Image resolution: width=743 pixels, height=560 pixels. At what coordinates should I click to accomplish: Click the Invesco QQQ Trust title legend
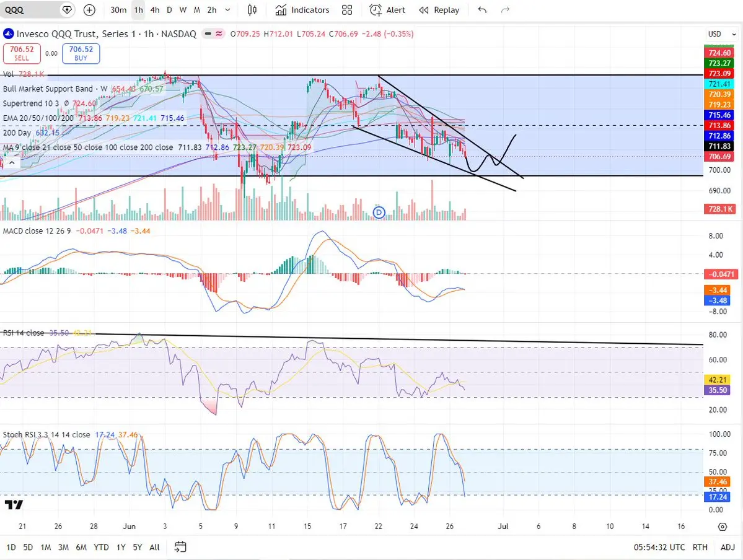click(106, 33)
